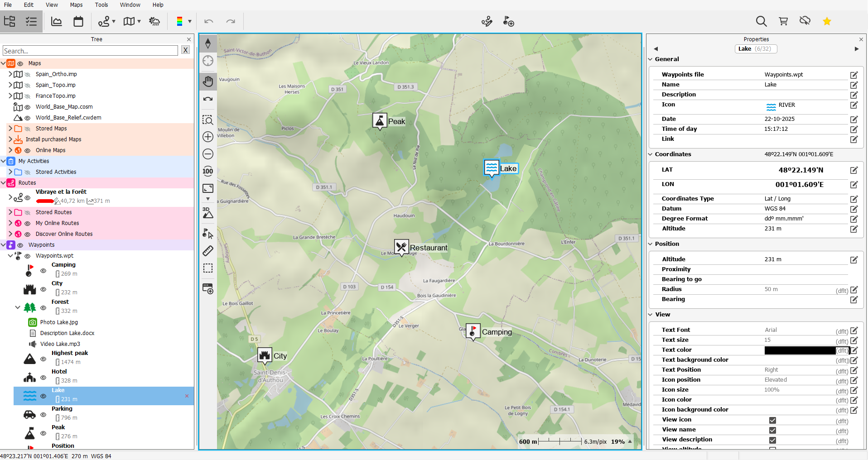Screen dimensions: 868x460
Task: Expand the Spain_Topo.imp map entry
Action: [x=10, y=85]
